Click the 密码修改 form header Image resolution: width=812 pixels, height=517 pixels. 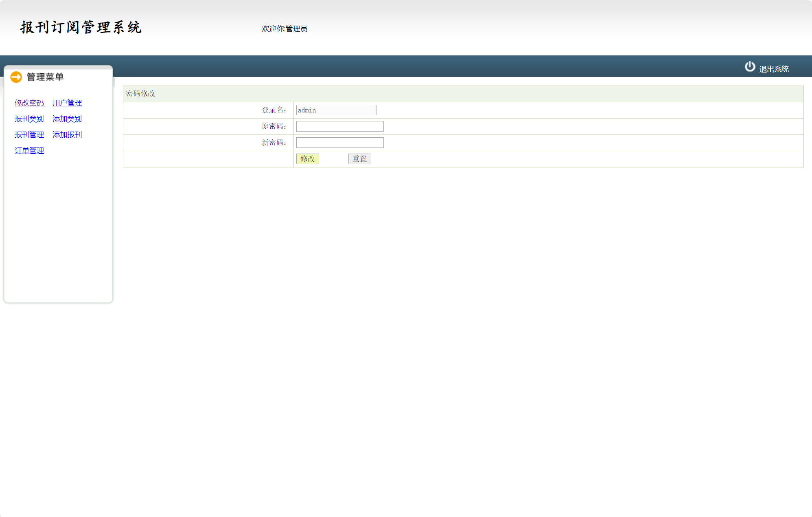pos(140,94)
